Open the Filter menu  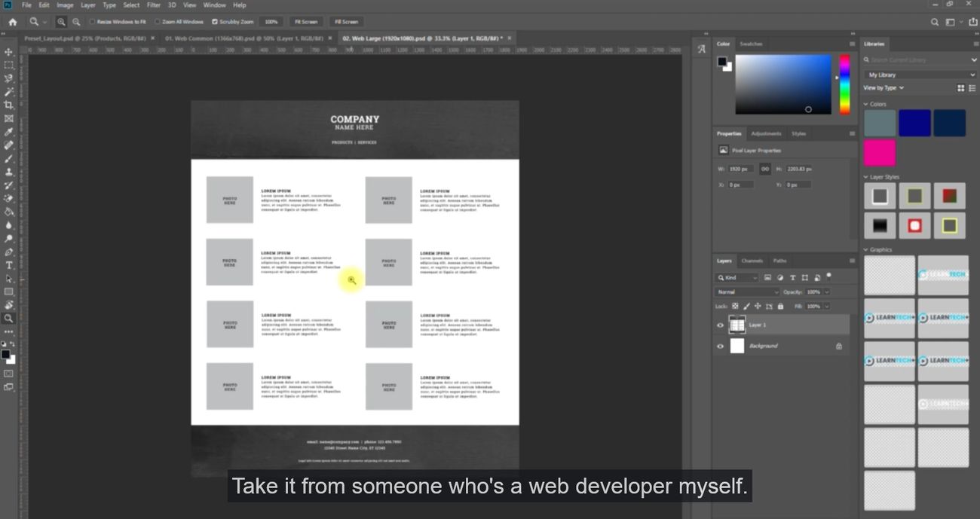pos(154,5)
